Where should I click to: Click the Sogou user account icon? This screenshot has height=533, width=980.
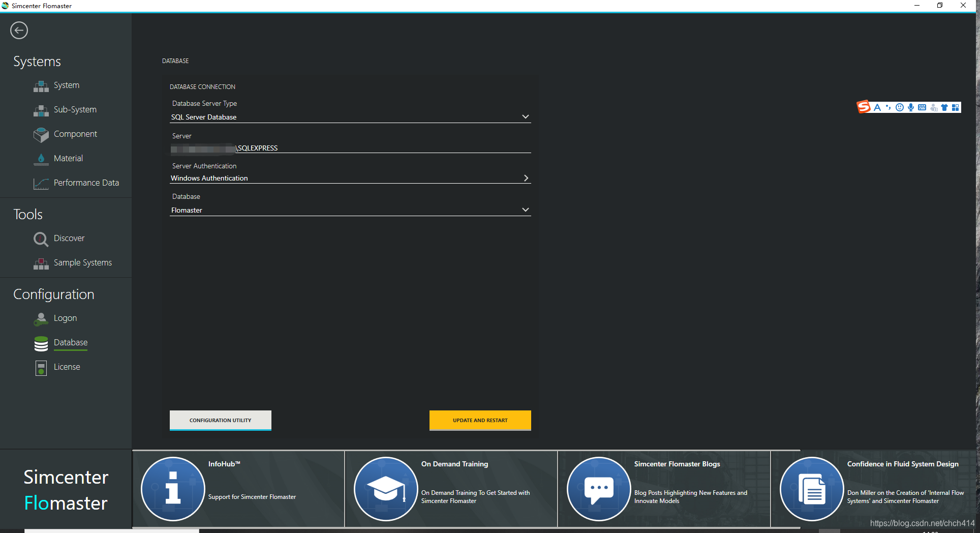pyautogui.click(x=933, y=107)
